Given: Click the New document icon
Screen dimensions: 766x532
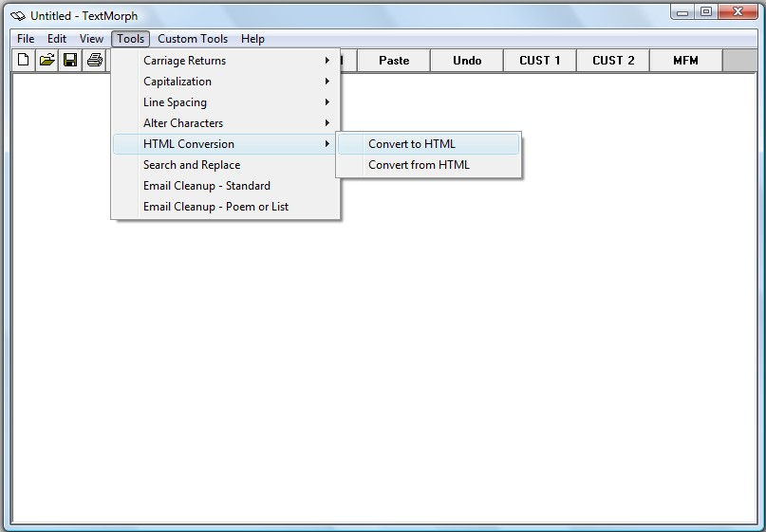Looking at the screenshot, I should coord(23,60).
